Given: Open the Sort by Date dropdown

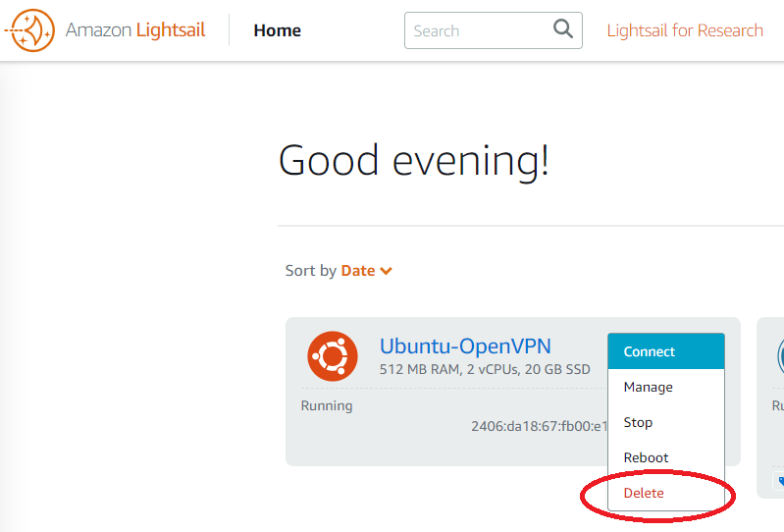Looking at the screenshot, I should pos(358,271).
